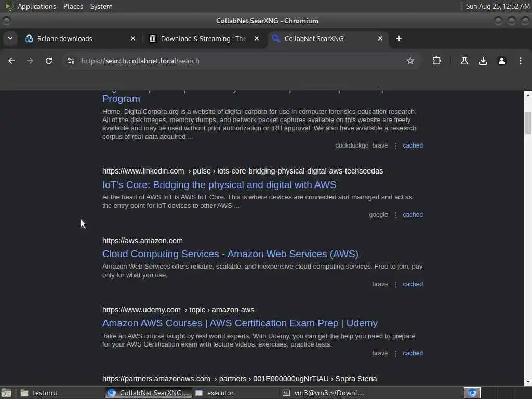
Task: Expand more options for Udemy result
Action: (395, 353)
